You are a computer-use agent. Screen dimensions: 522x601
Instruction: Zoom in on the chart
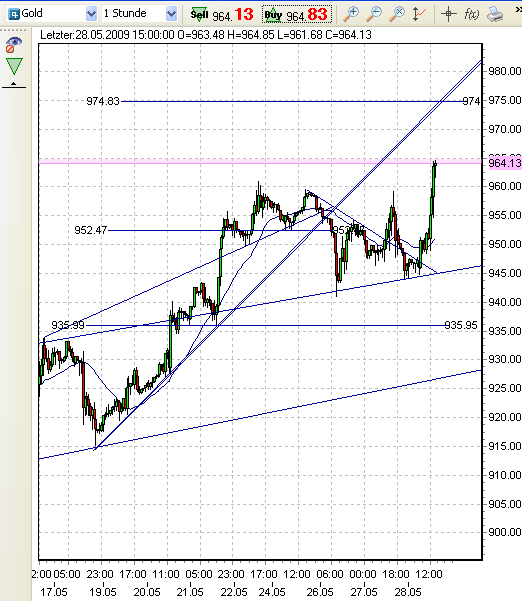pyautogui.click(x=350, y=14)
